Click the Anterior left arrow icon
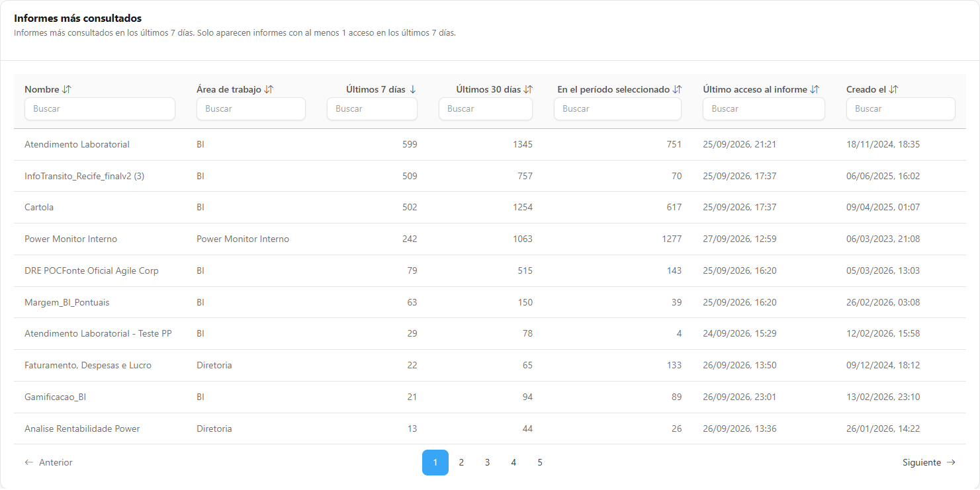The image size is (980, 490). (29, 463)
